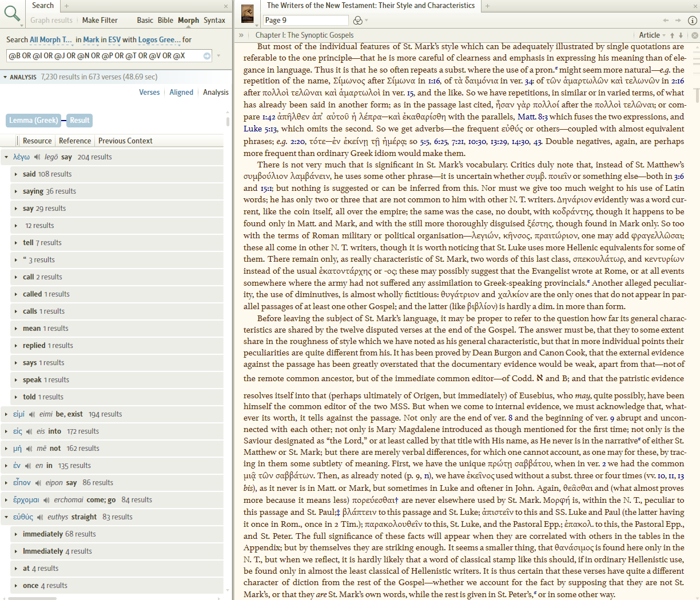This screenshot has height=600, width=700.
Task: Open resource information with the i icon
Action: (x=692, y=21)
